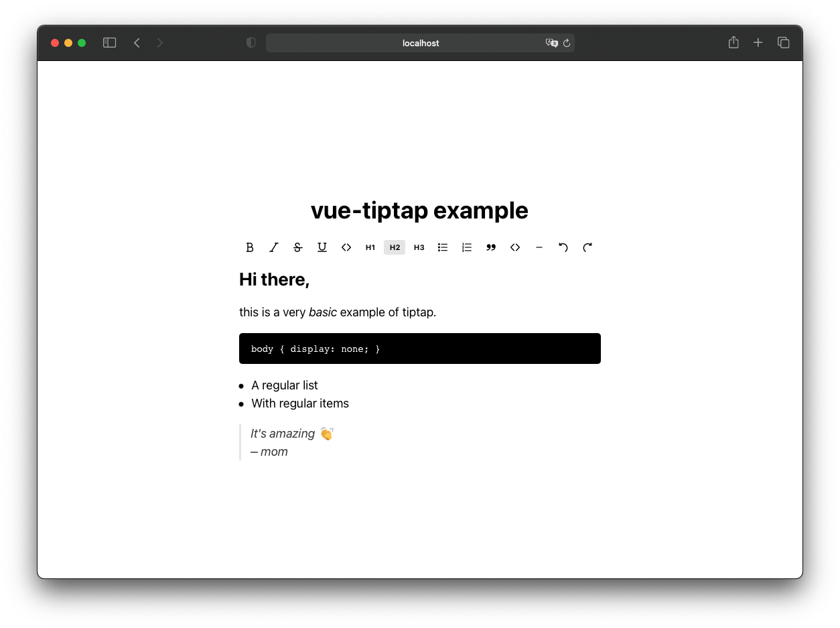Switch to H3 heading style

(419, 247)
